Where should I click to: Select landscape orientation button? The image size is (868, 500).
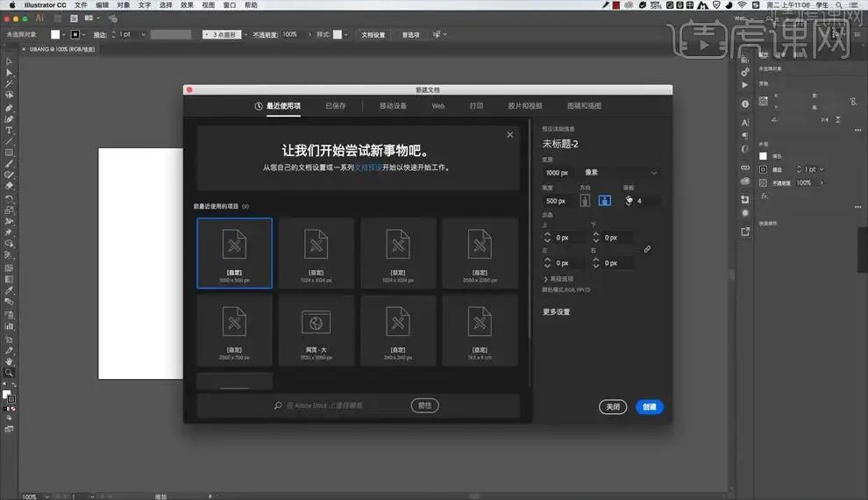604,201
